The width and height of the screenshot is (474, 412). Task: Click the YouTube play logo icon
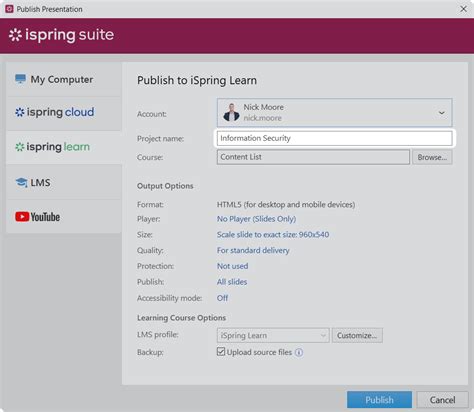(x=22, y=217)
